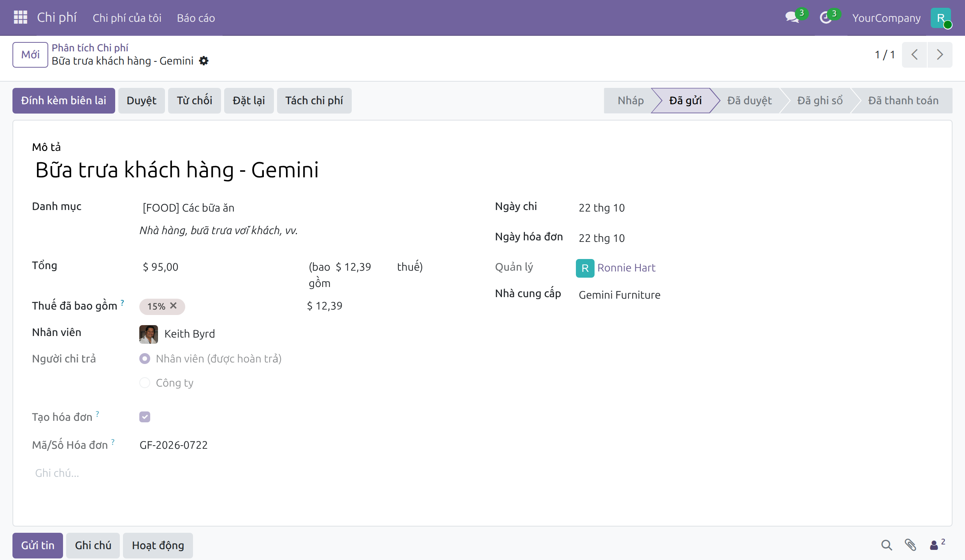Go to the previous record arrow
965x560 pixels.
click(914, 55)
